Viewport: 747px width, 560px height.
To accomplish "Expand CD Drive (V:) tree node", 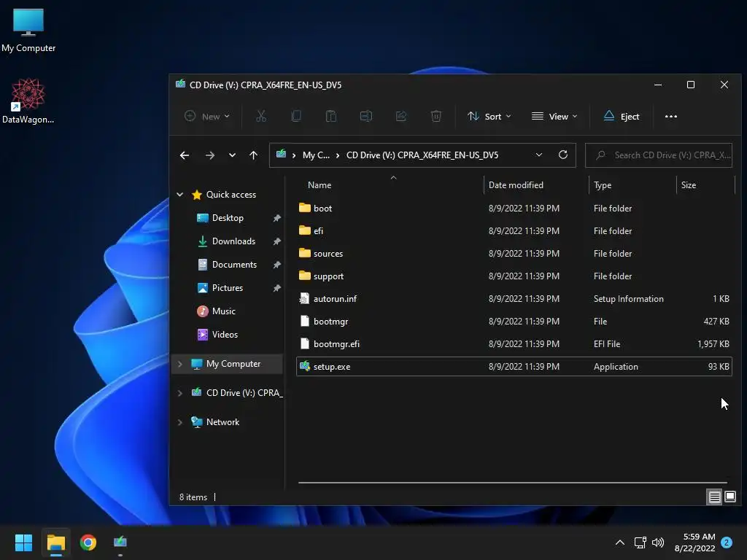I will pos(180,393).
